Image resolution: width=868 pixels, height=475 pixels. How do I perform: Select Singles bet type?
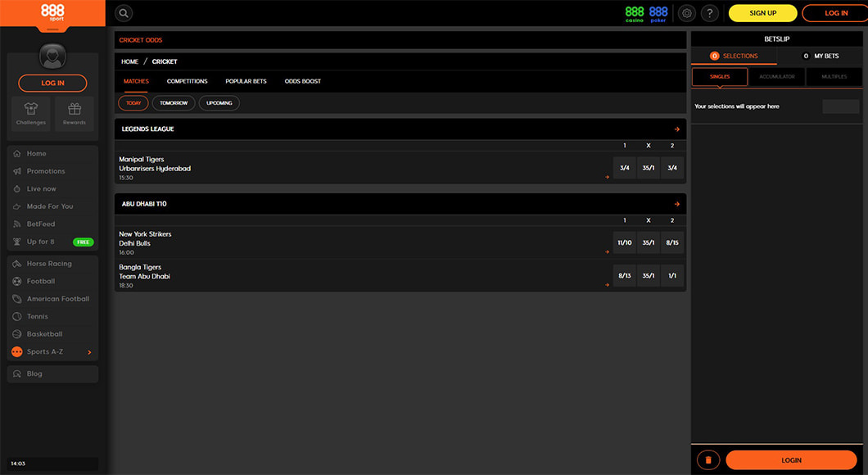(720, 77)
